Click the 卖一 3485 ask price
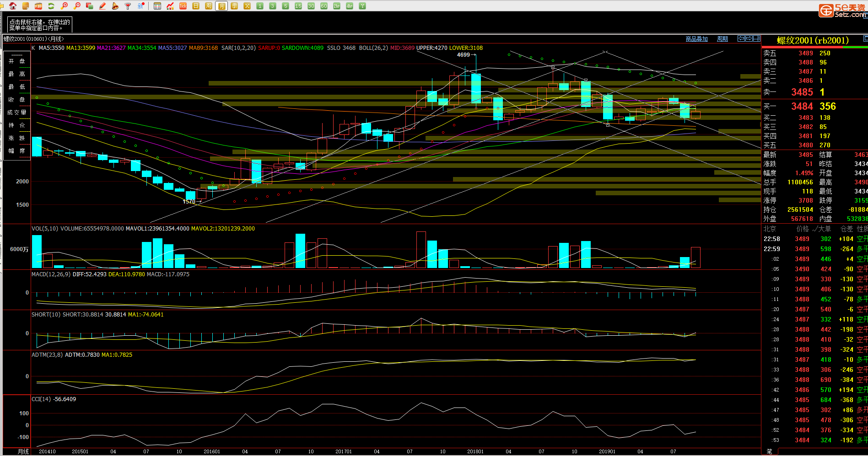The image size is (868, 456). [x=802, y=92]
